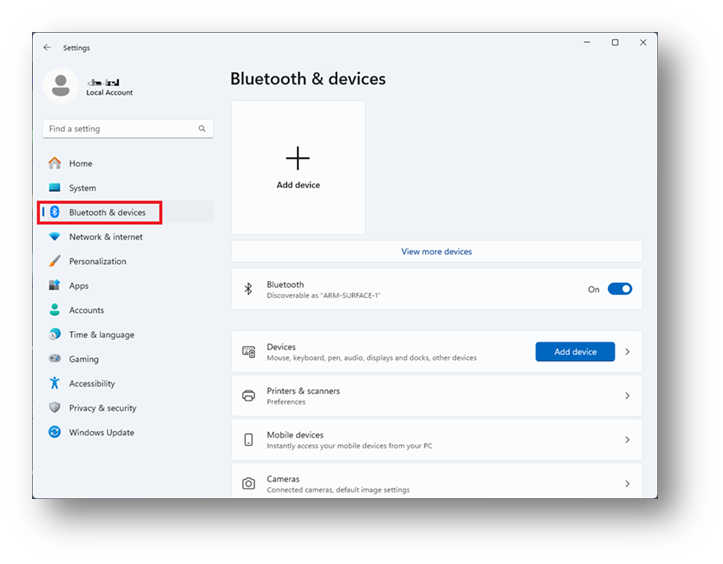This screenshot has height=564, width=723.
Task: Select Bluetooth & devices in sidebar
Action: (128, 212)
